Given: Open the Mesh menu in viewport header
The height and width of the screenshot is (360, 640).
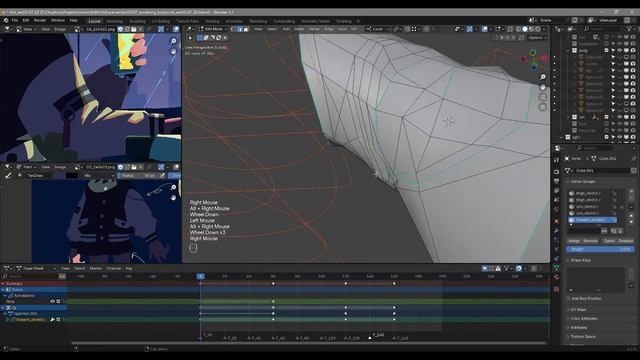Looking at the screenshot, I should click(x=299, y=29).
